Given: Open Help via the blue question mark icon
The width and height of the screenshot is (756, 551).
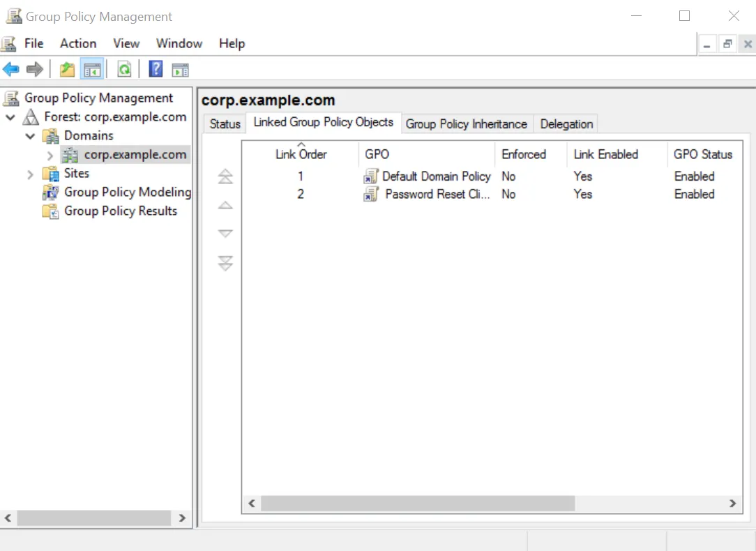Looking at the screenshot, I should coord(156,69).
